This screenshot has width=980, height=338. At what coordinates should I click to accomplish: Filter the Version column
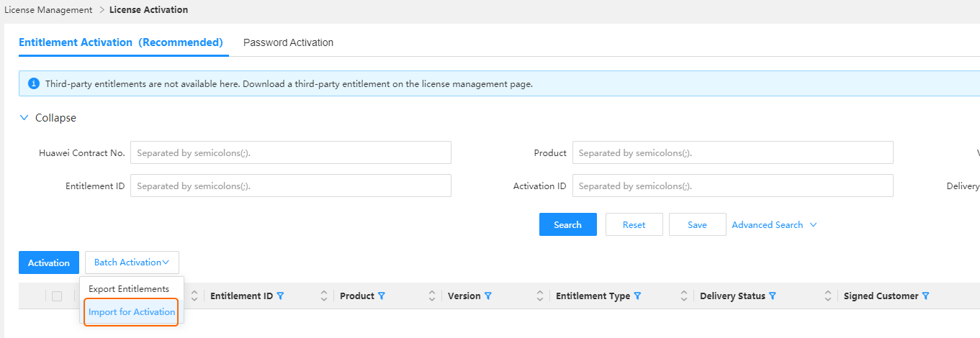[488, 296]
